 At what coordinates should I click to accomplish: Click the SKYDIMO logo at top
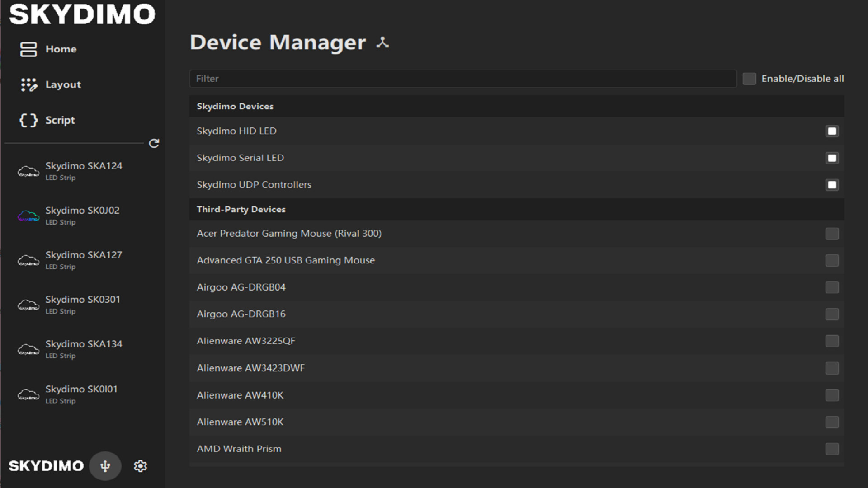point(81,14)
